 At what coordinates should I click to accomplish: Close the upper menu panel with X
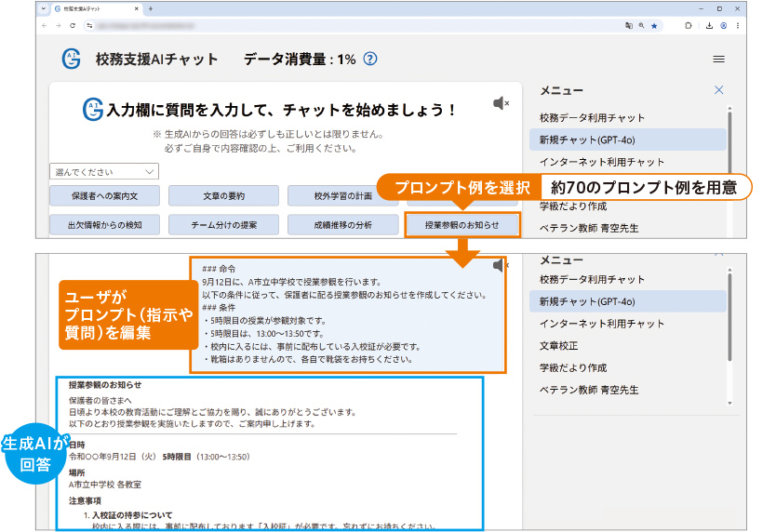718,90
